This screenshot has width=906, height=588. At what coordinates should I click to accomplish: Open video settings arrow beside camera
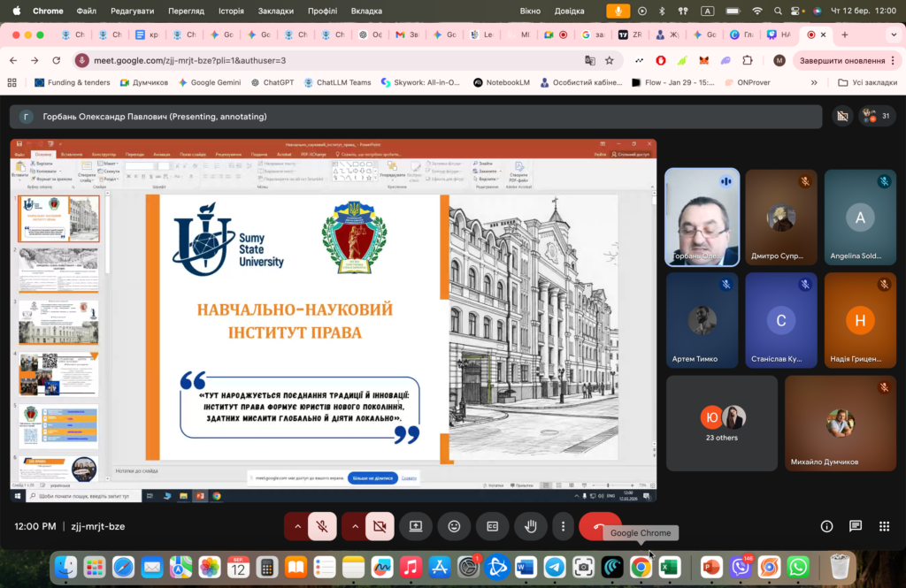coord(355,526)
